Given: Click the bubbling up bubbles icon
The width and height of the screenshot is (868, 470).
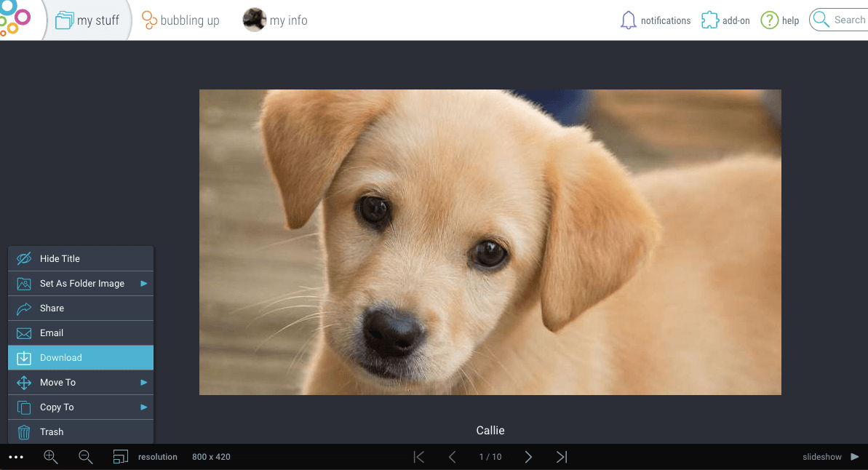Looking at the screenshot, I should click(149, 20).
